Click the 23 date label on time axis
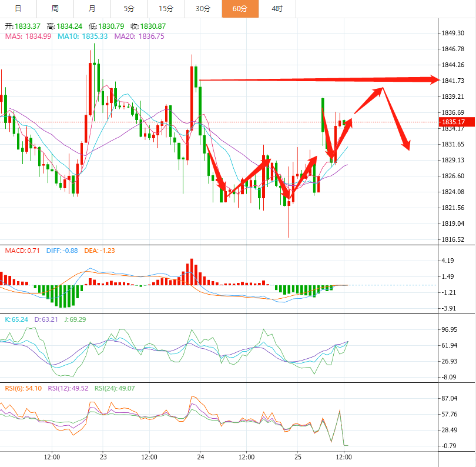The width and height of the screenshot is (476, 467). [x=103, y=457]
